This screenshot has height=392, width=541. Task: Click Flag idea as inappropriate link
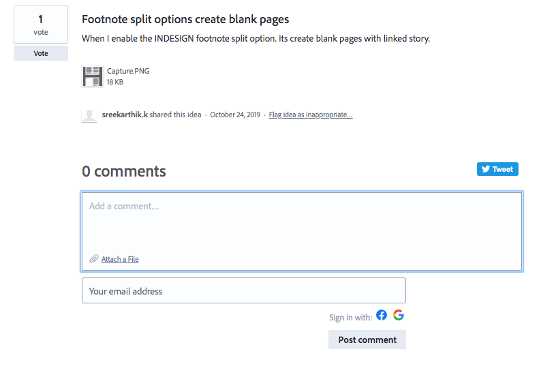coord(311,115)
